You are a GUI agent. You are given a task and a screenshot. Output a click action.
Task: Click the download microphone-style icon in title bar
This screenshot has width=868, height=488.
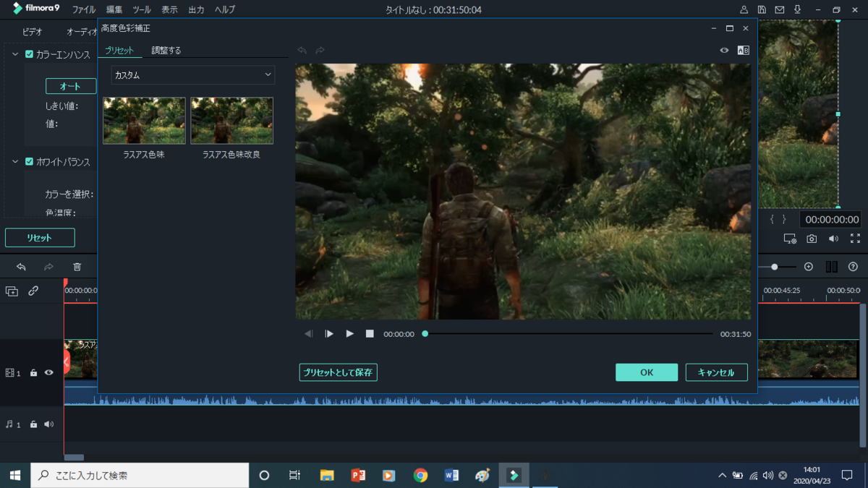[x=798, y=10]
